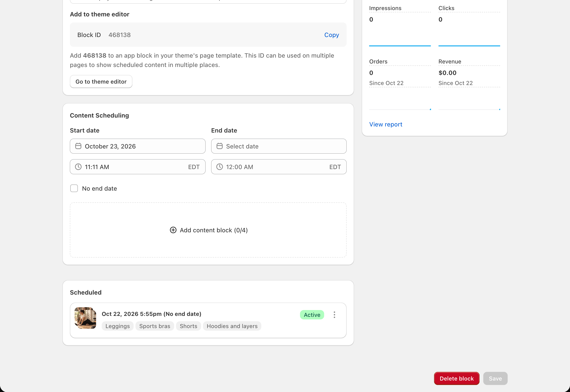Edit the 12:00 AM end time field
The image size is (570, 392).
(279, 167)
